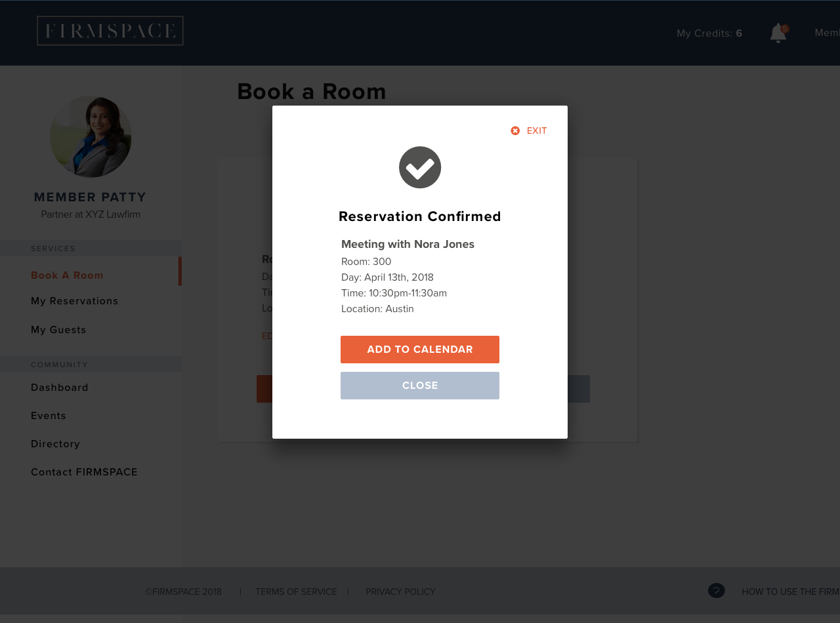Click Member Patty's profile photo
This screenshot has width=840, height=623.
91,136
